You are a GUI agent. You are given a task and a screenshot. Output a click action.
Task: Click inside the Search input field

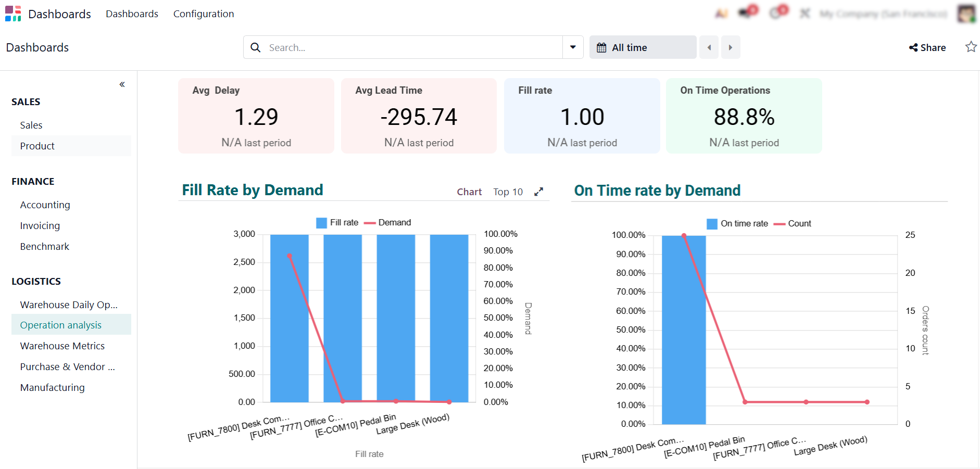click(411, 47)
